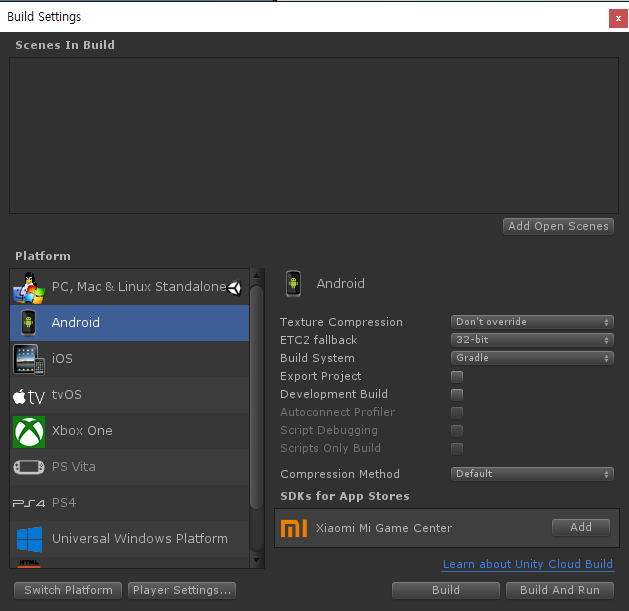Click the Export Project label

point(321,376)
